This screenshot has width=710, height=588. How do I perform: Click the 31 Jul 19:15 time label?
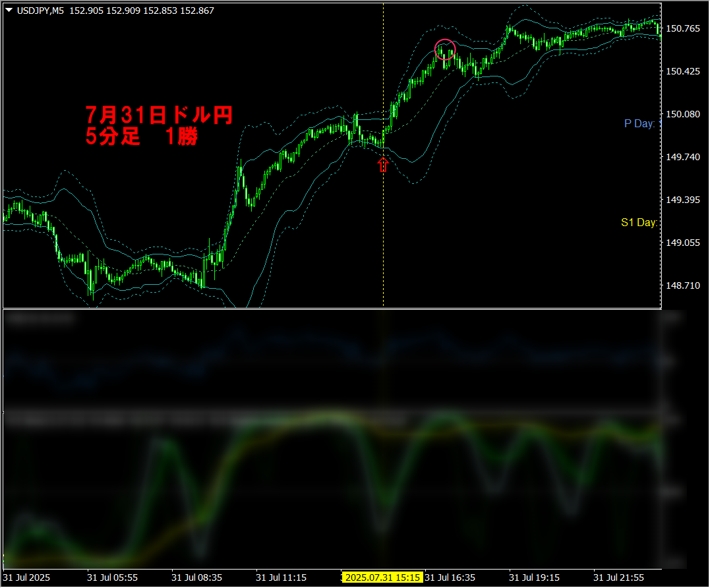535,577
